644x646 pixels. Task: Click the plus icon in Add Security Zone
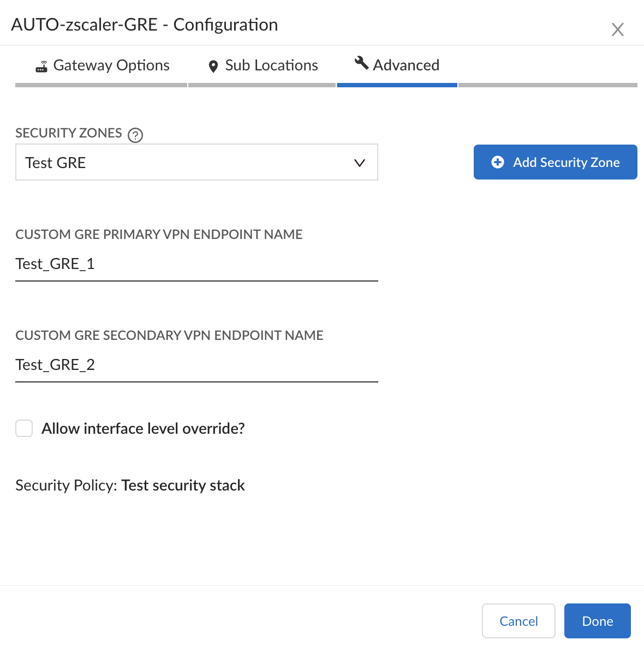point(498,162)
